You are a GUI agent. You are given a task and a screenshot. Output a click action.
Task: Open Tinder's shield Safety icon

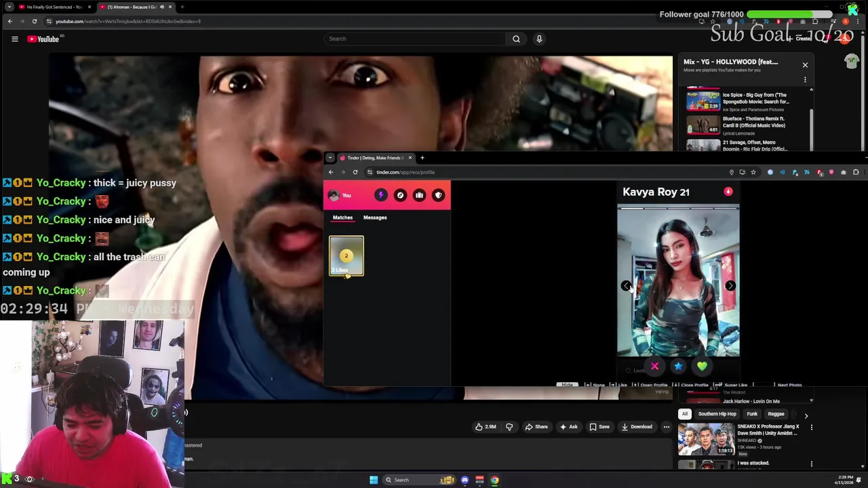(x=439, y=195)
